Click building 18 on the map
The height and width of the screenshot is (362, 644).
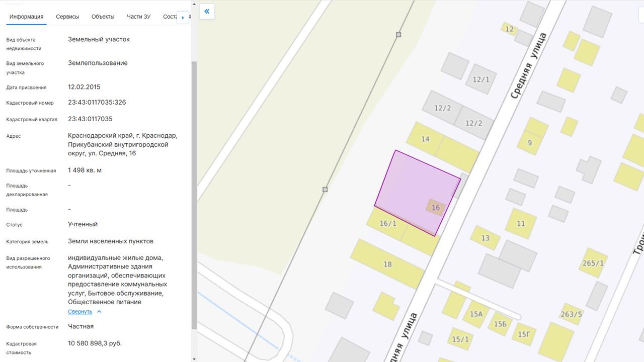(x=387, y=264)
